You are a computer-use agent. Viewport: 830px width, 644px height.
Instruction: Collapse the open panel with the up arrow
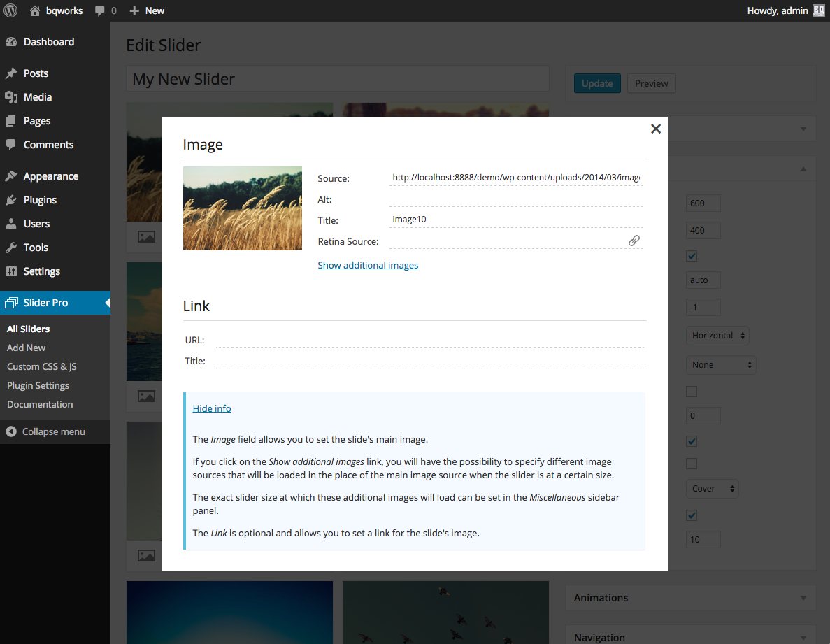(803, 169)
